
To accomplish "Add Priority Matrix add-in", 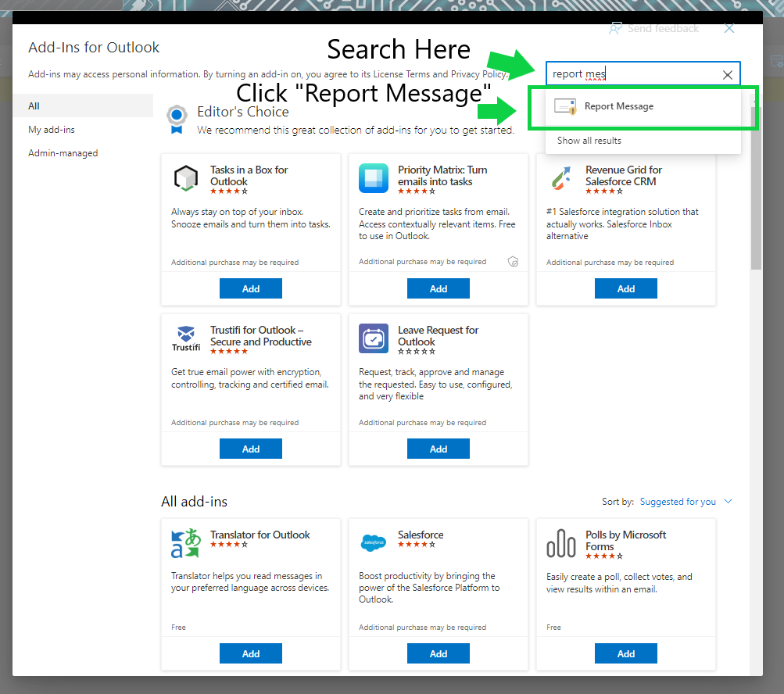I will tap(438, 288).
